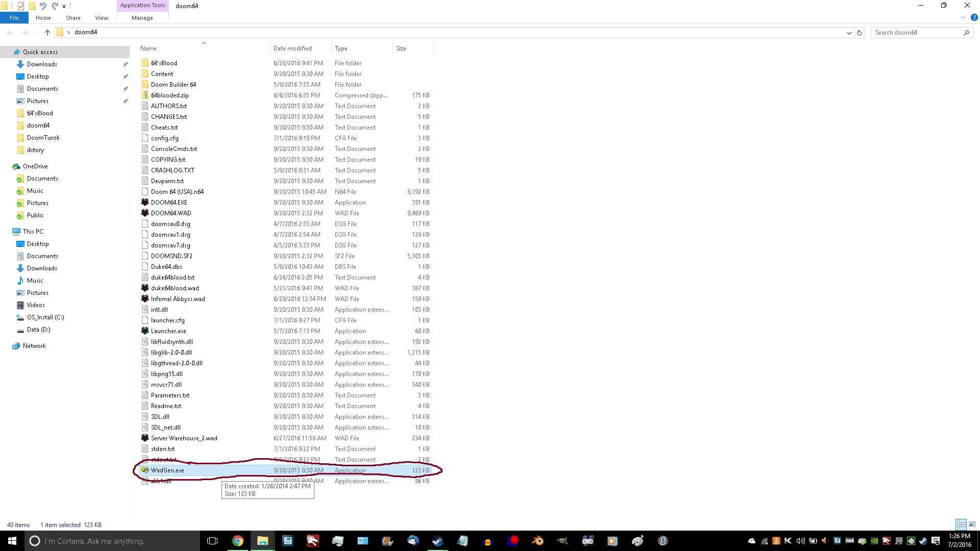This screenshot has width=980, height=551.
Task: Expand the address bar history dropdown
Action: click(x=849, y=33)
